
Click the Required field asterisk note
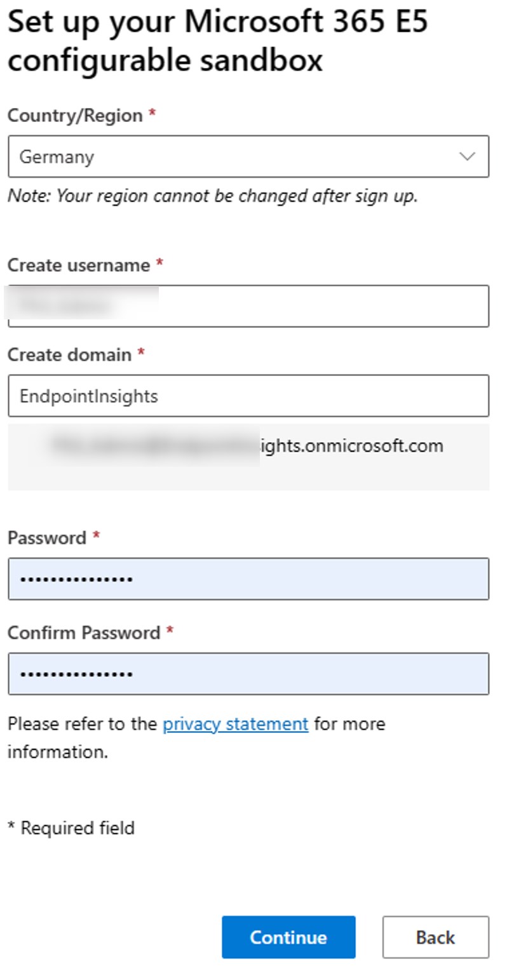71,828
